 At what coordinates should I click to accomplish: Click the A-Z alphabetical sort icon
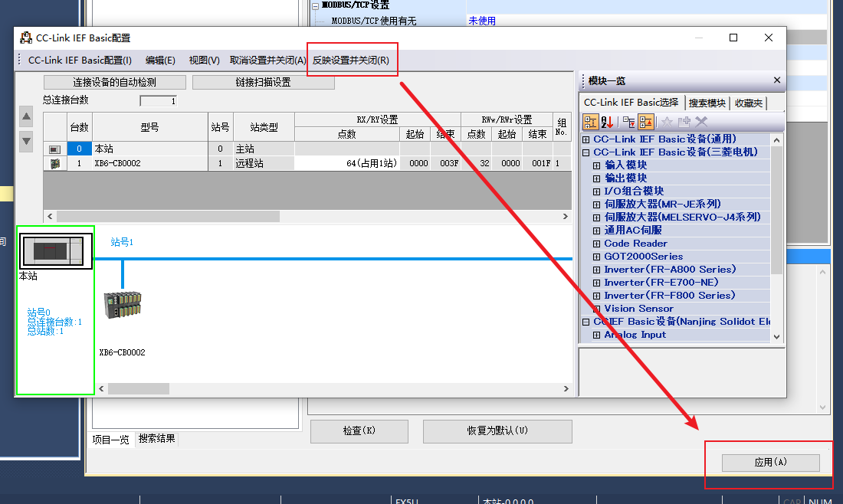click(x=608, y=122)
